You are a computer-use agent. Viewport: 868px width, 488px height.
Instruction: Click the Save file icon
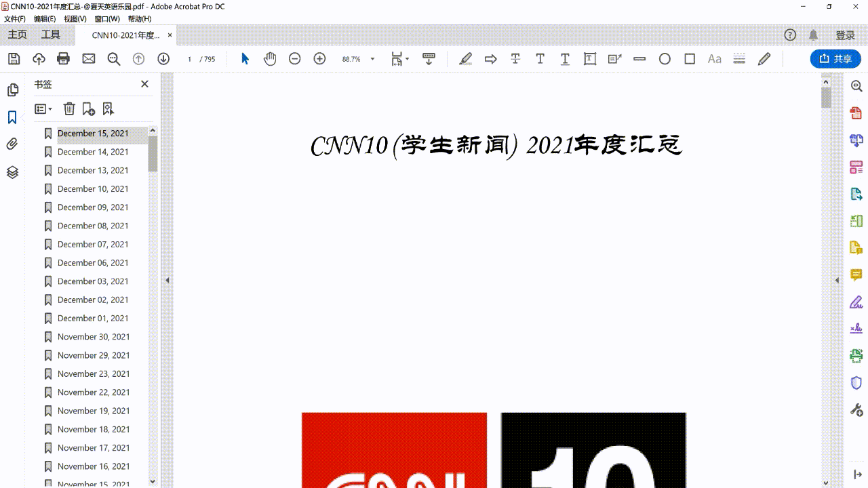pyautogui.click(x=14, y=59)
